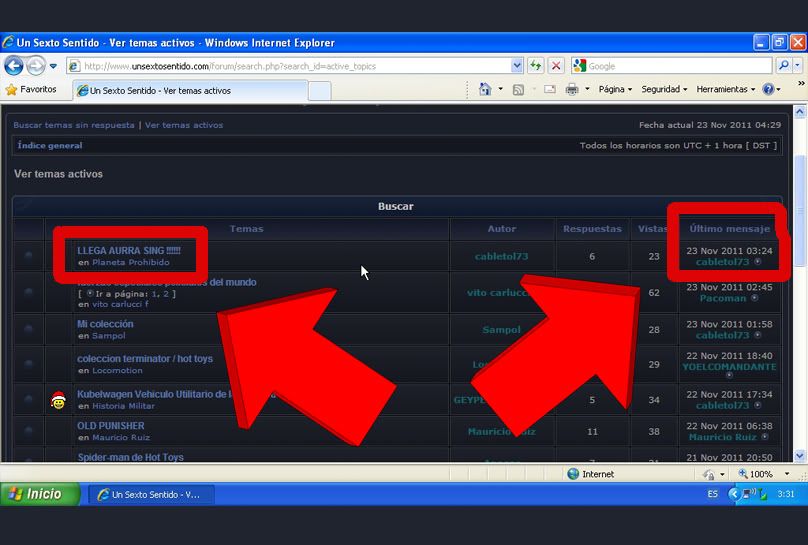Expand the Print options dropdown arrow

pyautogui.click(x=587, y=89)
